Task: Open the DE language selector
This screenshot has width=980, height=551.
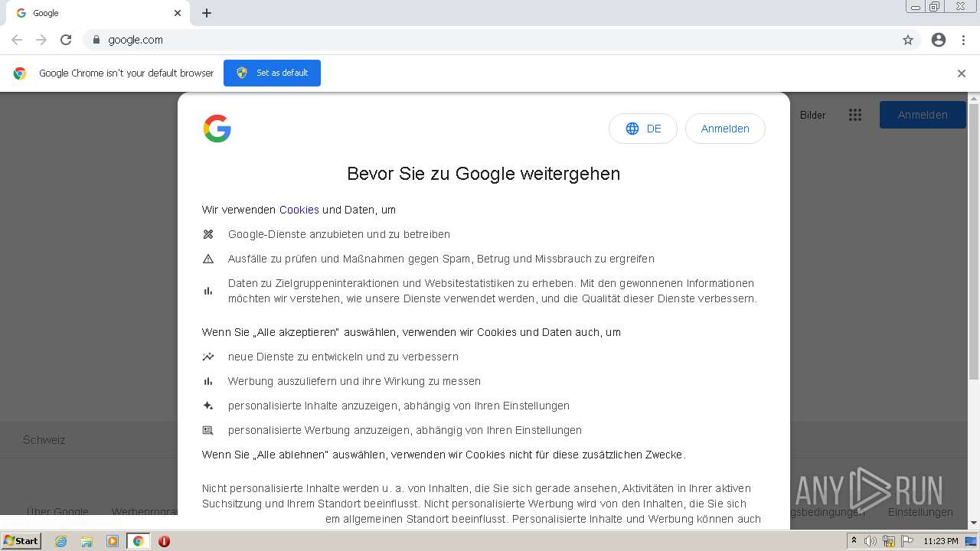Action: [643, 129]
